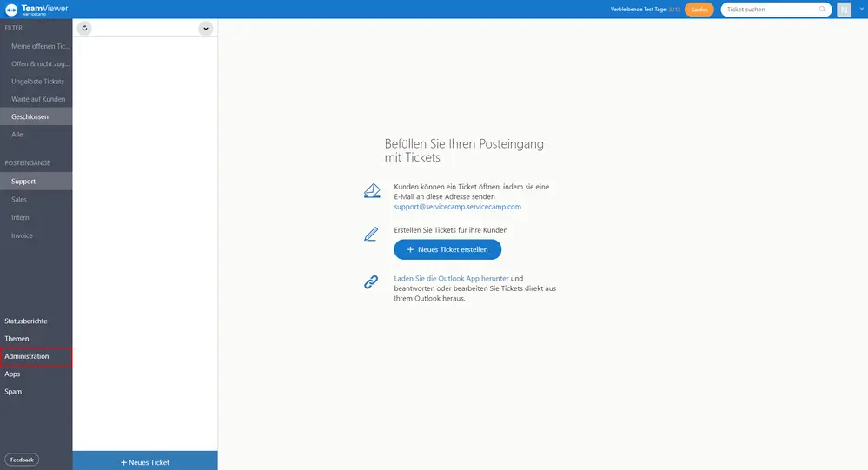Open the user avatar N menu
The width and height of the screenshot is (868, 470).
[844, 10]
